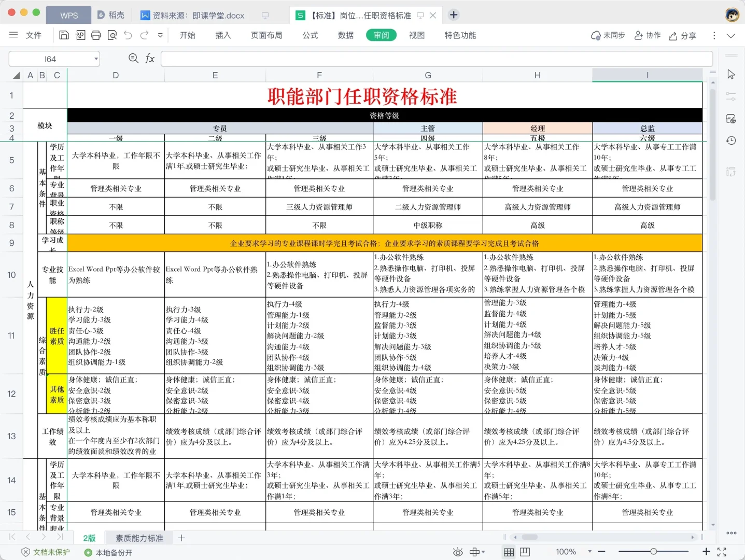745x560 pixels.
Task: Expand the quick access toolbar customize arrow
Action: coord(160,35)
